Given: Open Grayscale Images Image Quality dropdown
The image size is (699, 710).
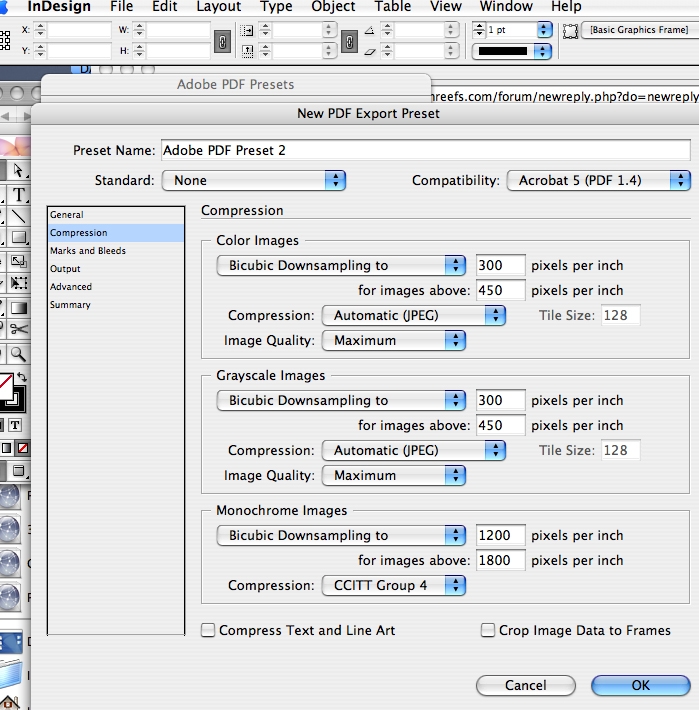Looking at the screenshot, I should click(x=394, y=475).
